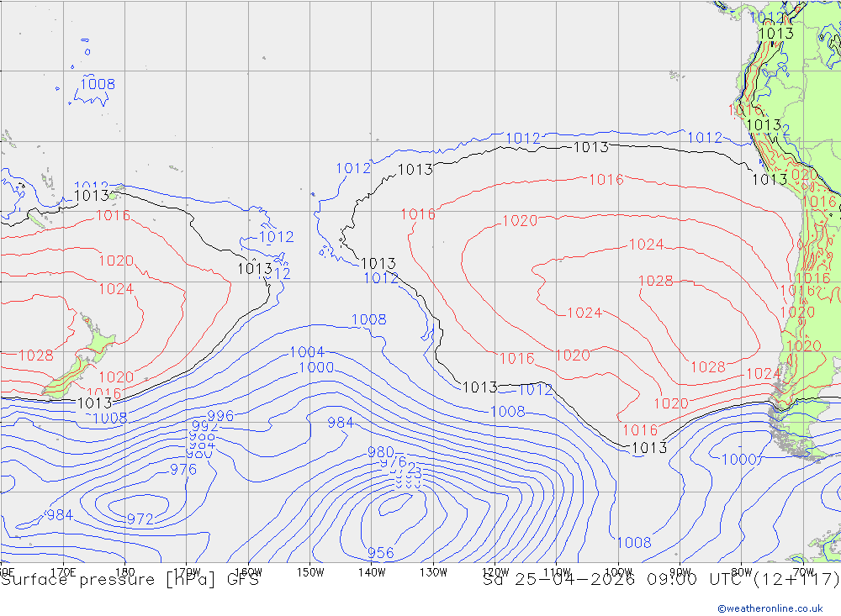Click the 976 isobar label at left
This screenshot has height=616, width=841.
183,470
